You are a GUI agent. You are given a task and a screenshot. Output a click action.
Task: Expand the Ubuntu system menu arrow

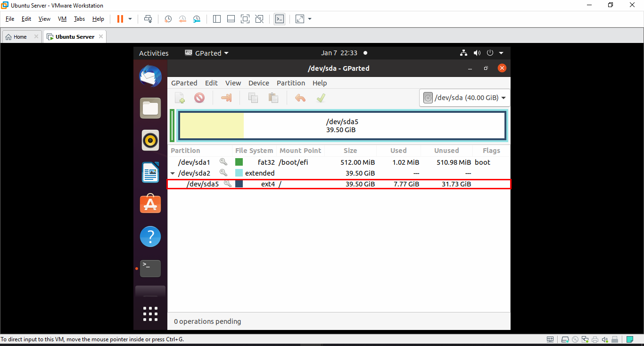[x=501, y=53]
